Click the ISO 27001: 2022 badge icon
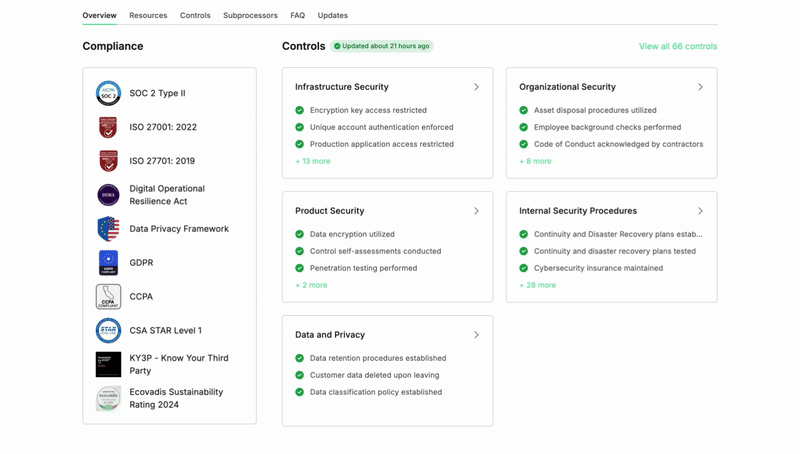The width and height of the screenshot is (800, 454). (108, 127)
